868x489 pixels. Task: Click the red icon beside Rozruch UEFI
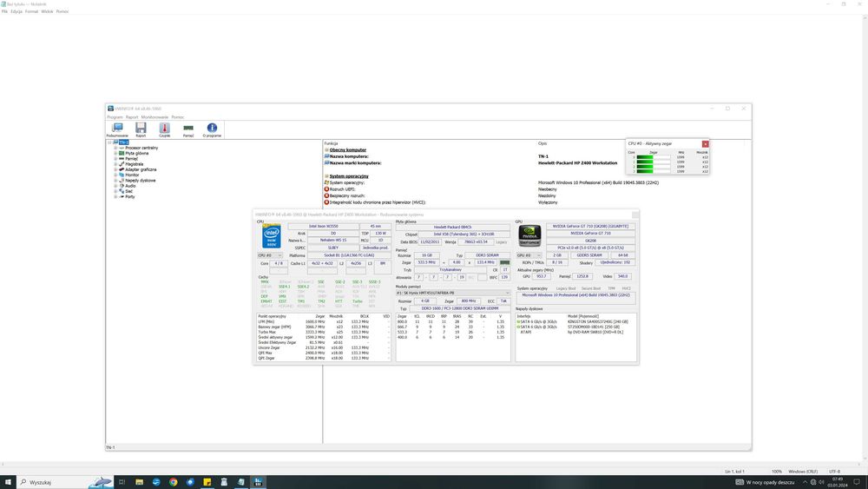coord(326,189)
